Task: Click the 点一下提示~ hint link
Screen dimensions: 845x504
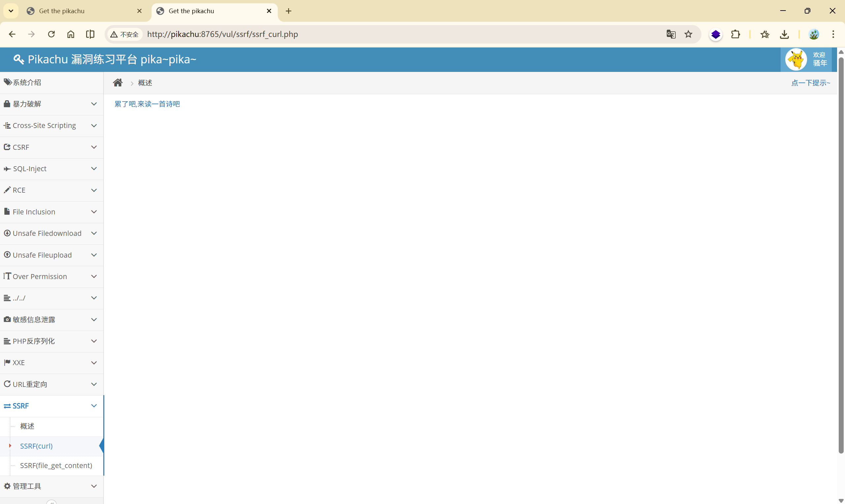Action: 810,82
